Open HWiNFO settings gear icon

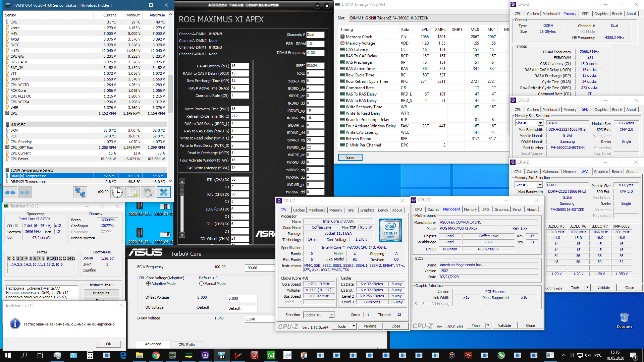point(148,192)
